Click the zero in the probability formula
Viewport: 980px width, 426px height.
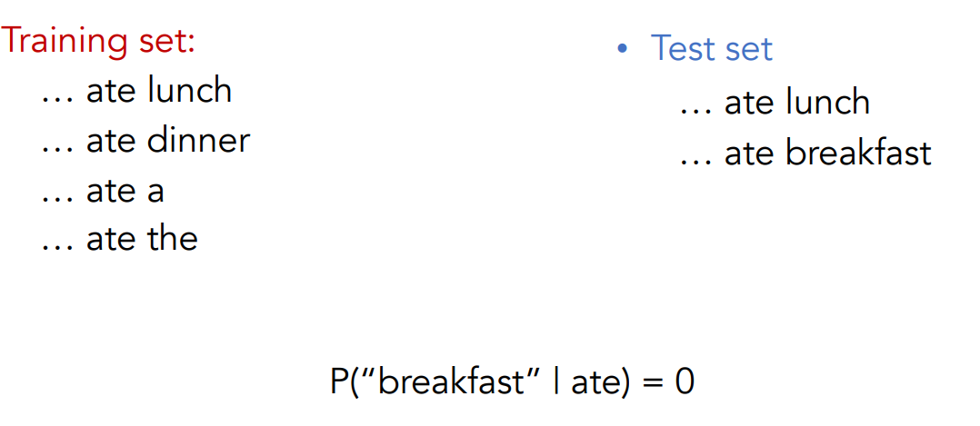click(684, 381)
